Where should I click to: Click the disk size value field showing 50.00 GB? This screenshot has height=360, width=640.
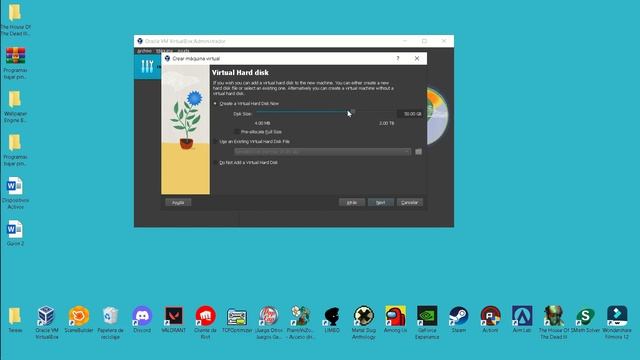click(x=410, y=114)
